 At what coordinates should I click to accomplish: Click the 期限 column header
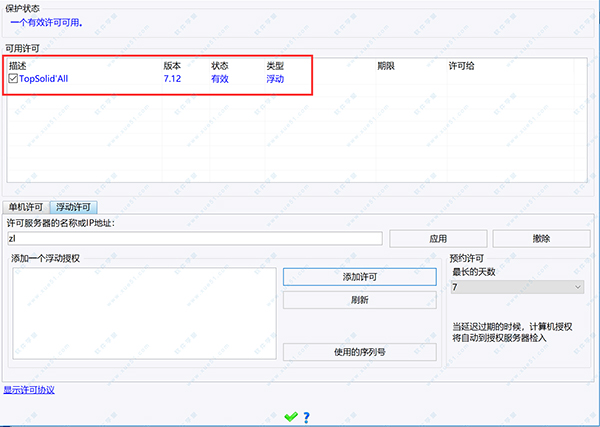[x=386, y=65]
